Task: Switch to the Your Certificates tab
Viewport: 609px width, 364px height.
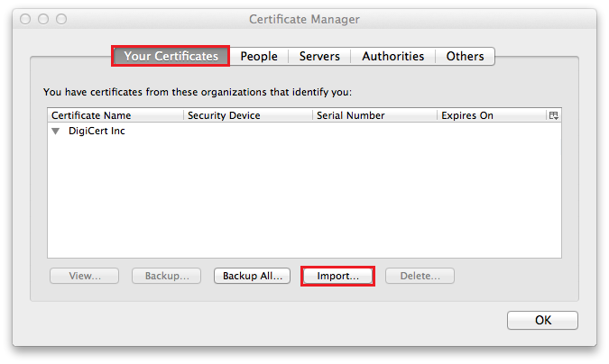Action: pos(171,56)
